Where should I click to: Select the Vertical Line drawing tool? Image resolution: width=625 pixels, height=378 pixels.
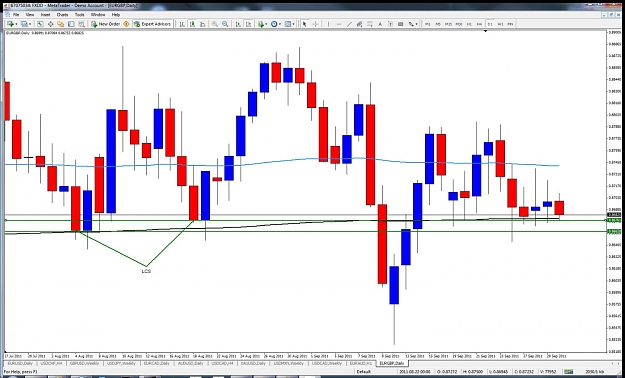(x=328, y=24)
